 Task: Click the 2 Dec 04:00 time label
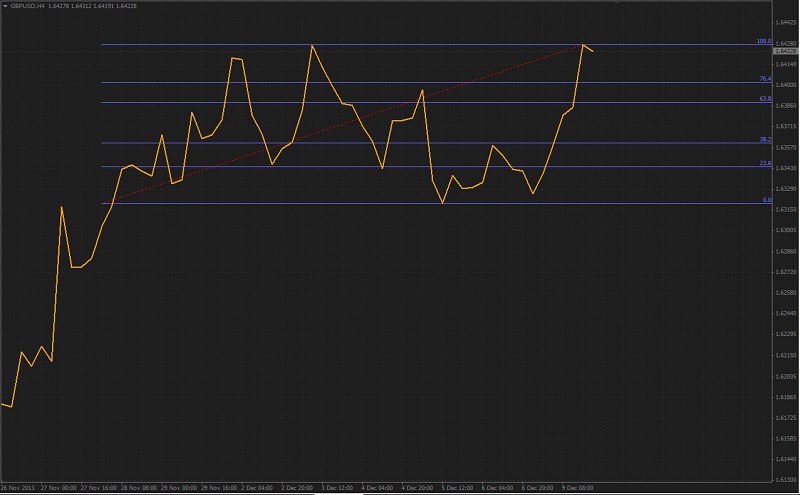[x=257, y=489]
